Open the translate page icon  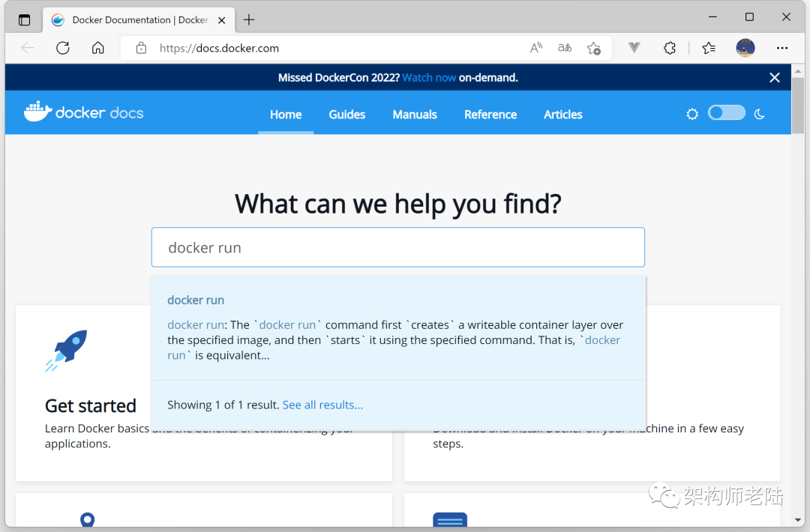pos(565,48)
